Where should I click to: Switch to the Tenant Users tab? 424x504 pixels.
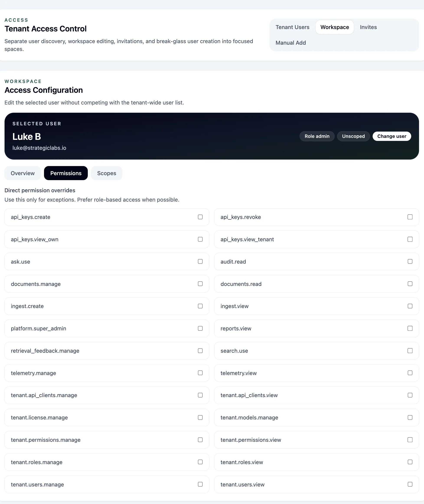click(x=292, y=27)
